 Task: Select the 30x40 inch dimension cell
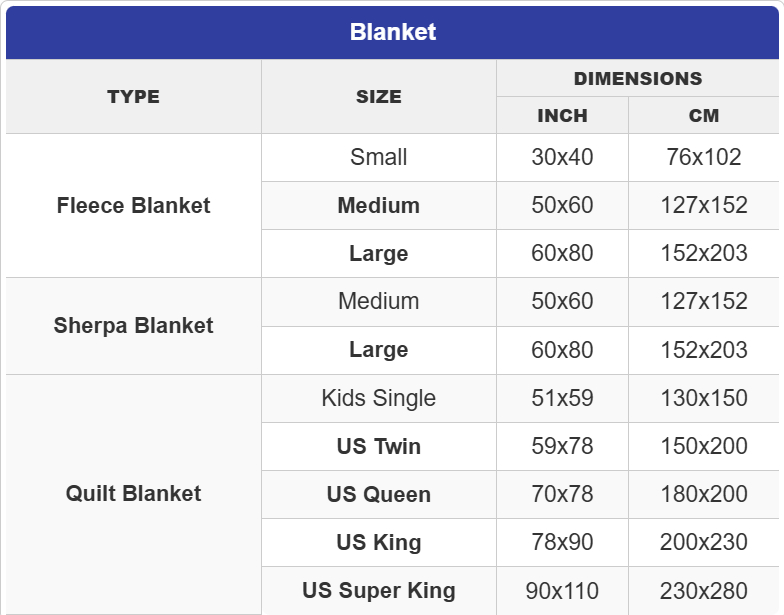[x=562, y=158]
